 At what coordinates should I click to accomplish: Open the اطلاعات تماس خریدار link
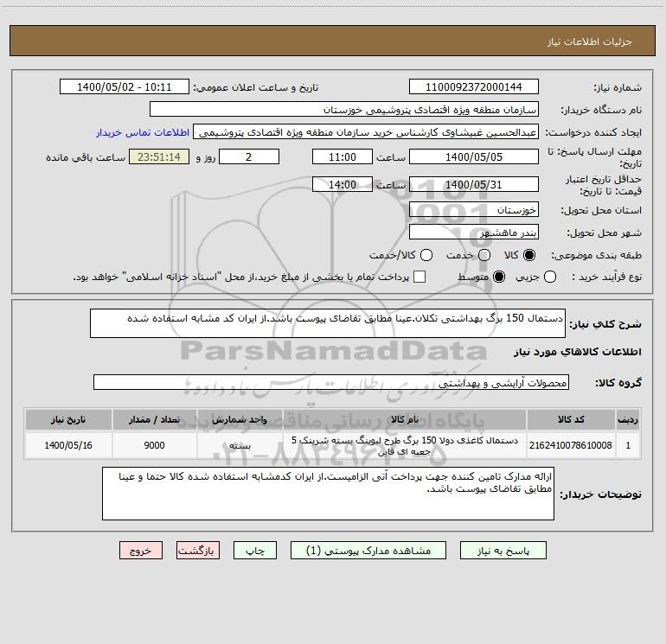(x=143, y=132)
